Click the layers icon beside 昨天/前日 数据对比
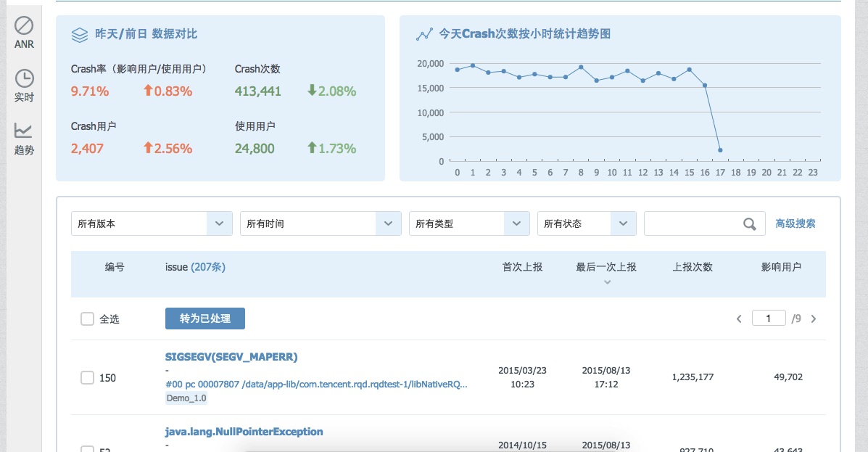Viewport: 868px width, 452px height. 80,34
